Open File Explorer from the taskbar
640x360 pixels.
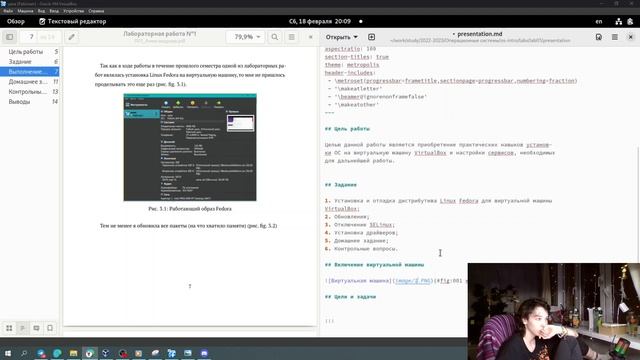pos(73,353)
